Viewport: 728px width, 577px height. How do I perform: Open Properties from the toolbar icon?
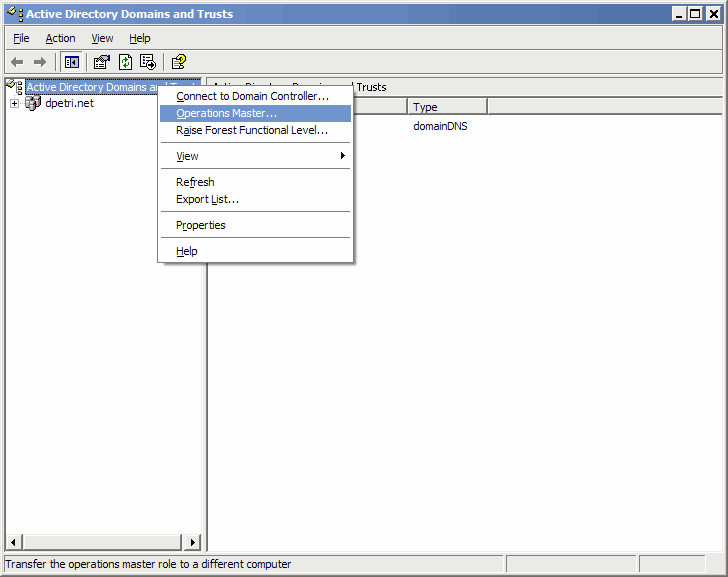[x=102, y=62]
